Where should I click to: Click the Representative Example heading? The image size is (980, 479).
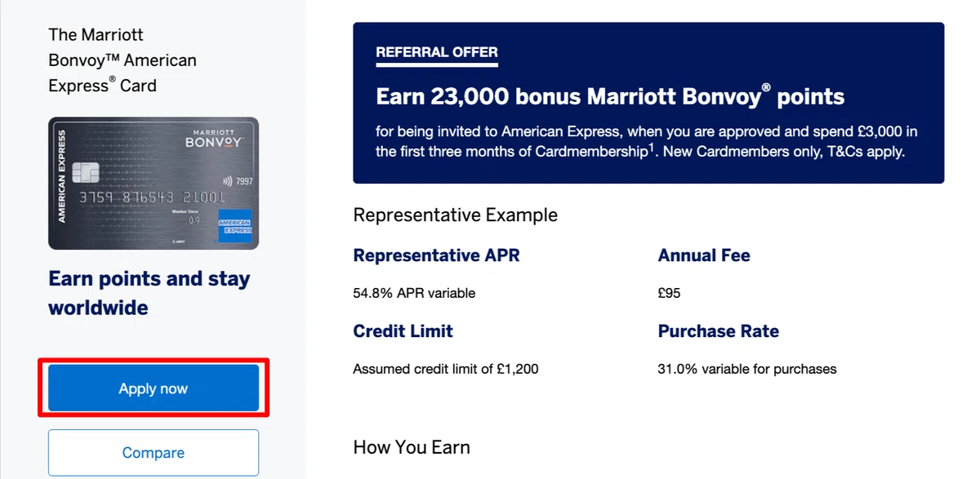456,215
